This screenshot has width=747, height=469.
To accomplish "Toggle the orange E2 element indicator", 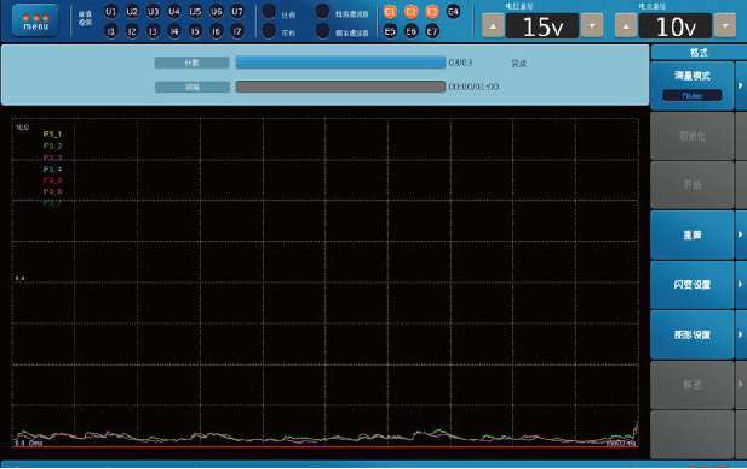I will point(411,11).
